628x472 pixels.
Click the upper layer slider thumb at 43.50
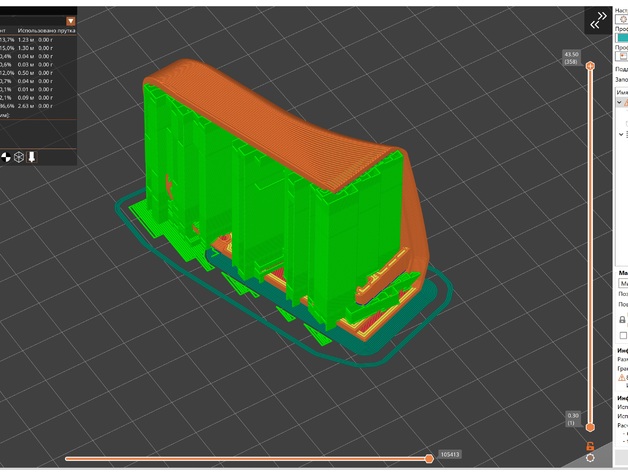[x=590, y=66]
